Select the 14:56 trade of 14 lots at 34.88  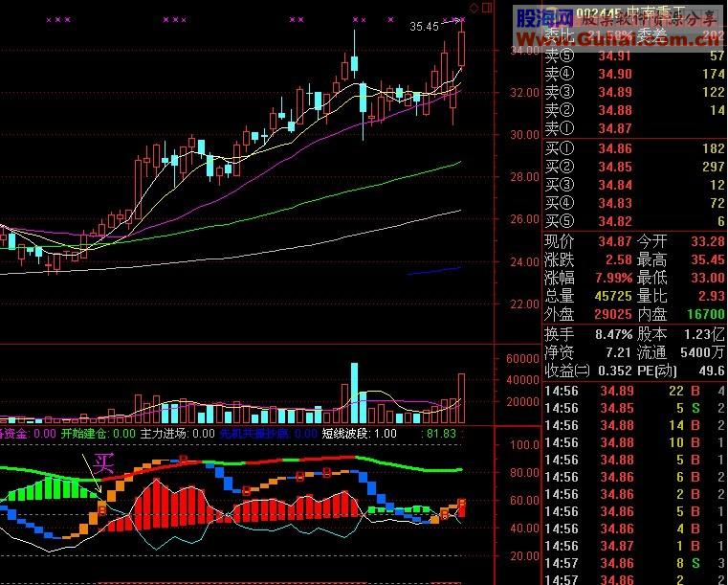(x=634, y=425)
